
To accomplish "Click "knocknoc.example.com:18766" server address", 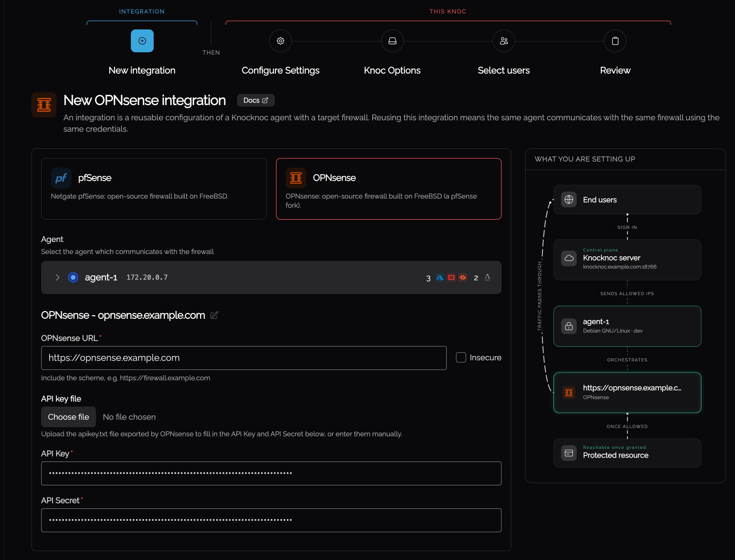I will (620, 267).
